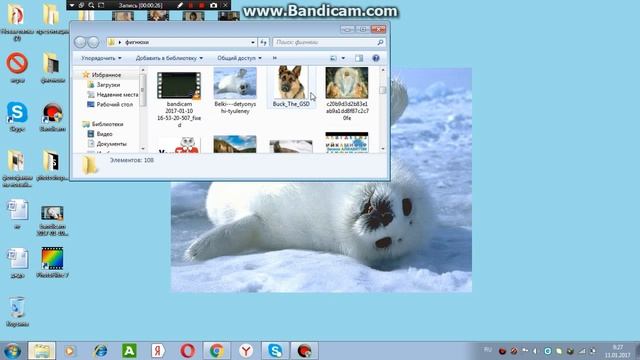Open the Общий доступ dropdown
640x360 pixels.
[239, 58]
